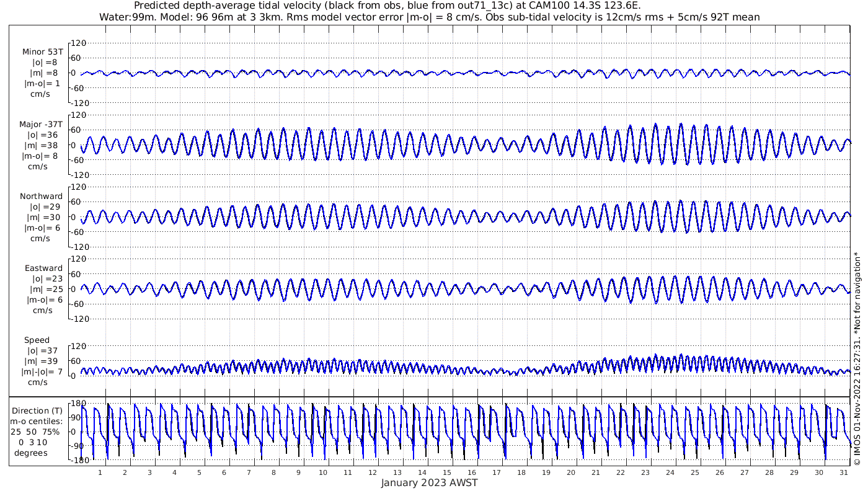Click the 'degrees' unit label in Direction panel
The image size is (868, 496).
32,453
